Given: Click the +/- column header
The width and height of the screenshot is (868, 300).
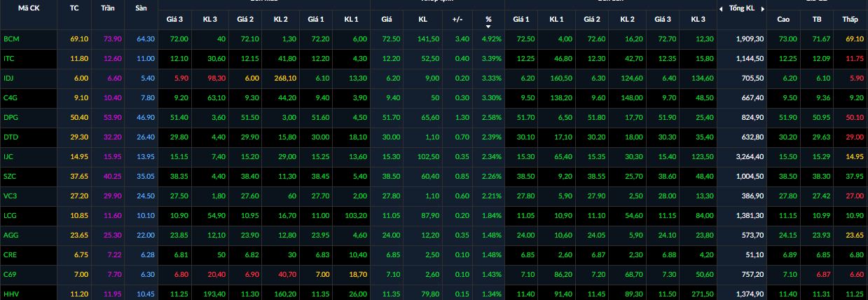Looking at the screenshot, I should coord(457,19).
